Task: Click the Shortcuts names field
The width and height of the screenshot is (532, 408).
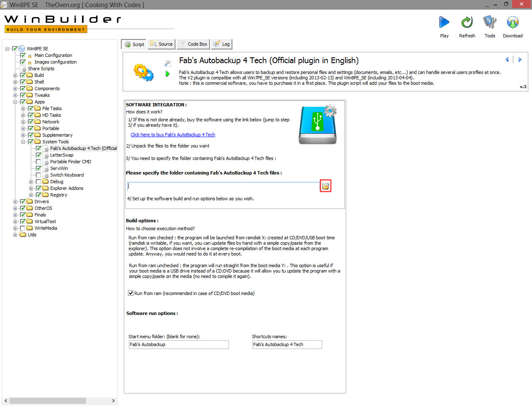Action: (x=287, y=344)
